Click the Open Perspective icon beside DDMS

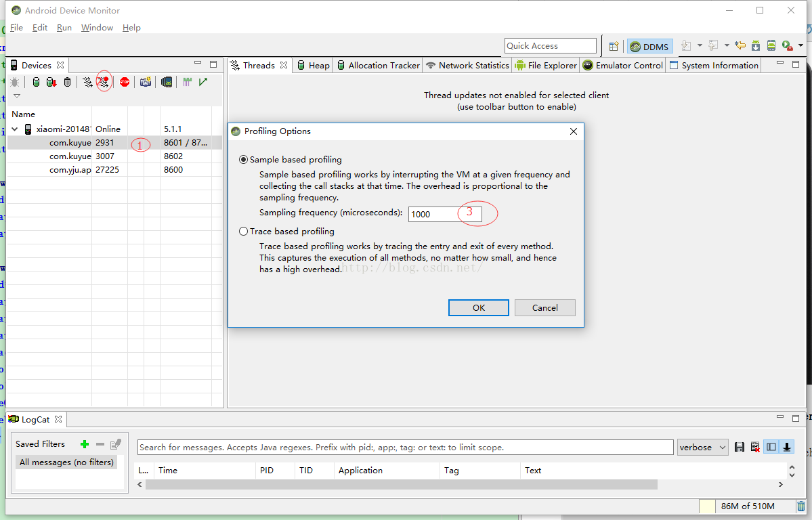[x=614, y=46]
